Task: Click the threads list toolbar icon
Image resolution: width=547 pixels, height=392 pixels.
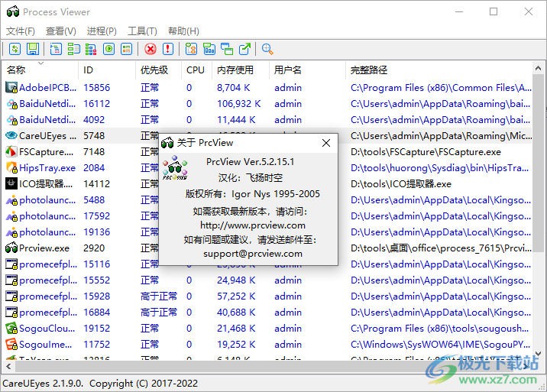Action: pos(56,49)
